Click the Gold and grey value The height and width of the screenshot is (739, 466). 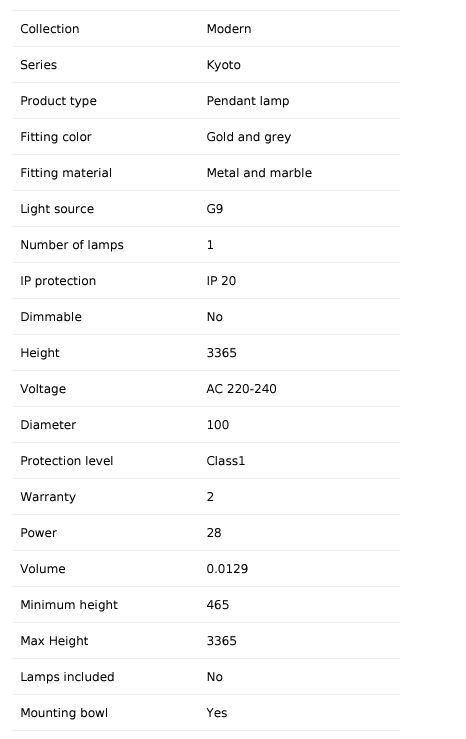[249, 137]
